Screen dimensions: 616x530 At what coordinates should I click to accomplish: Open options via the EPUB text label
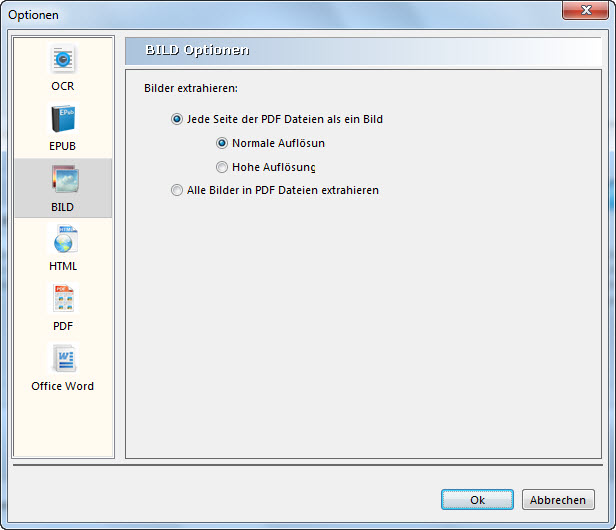tap(63, 146)
